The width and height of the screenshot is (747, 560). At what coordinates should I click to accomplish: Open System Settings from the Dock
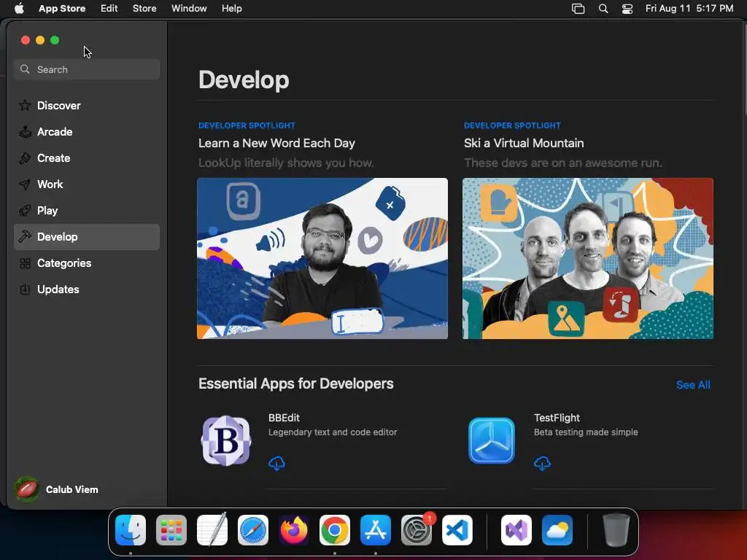[x=417, y=530]
